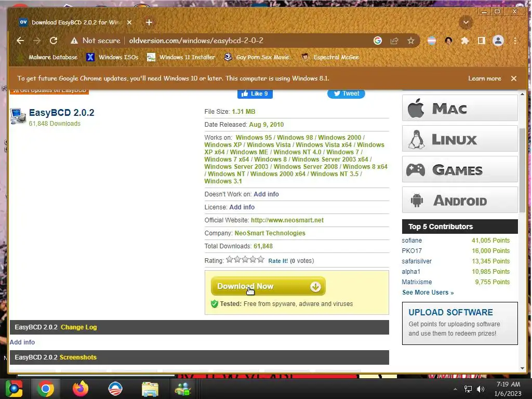Click scrollbar down arrow

(x=522, y=368)
